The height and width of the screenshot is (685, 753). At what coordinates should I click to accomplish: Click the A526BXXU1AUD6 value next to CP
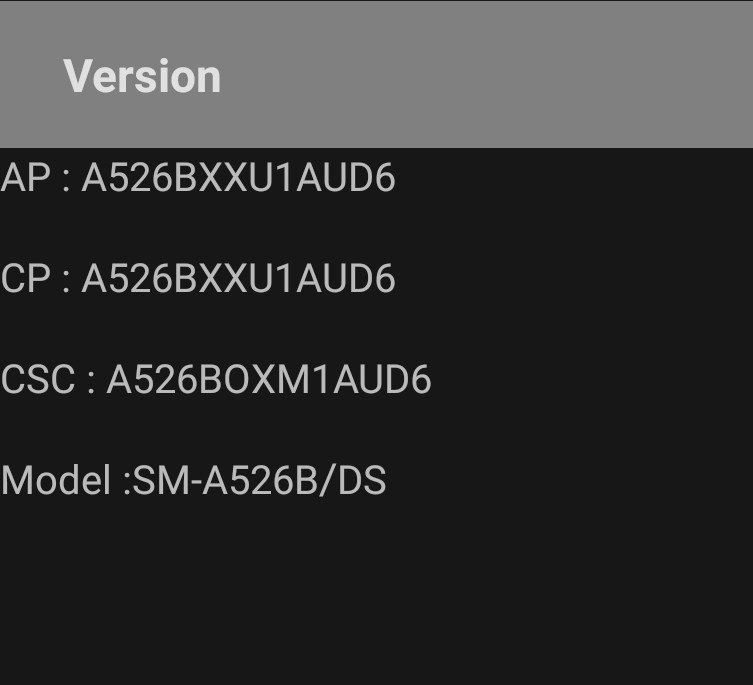click(x=239, y=279)
